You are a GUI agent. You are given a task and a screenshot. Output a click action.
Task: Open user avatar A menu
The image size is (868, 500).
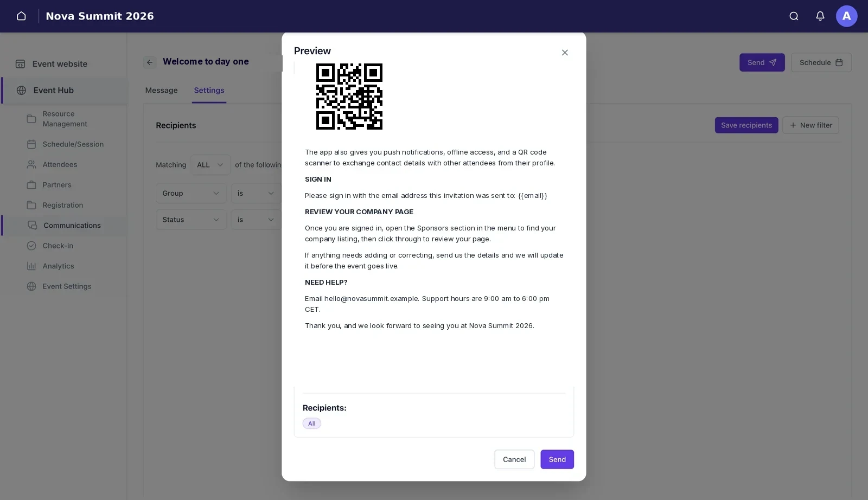[x=846, y=16]
